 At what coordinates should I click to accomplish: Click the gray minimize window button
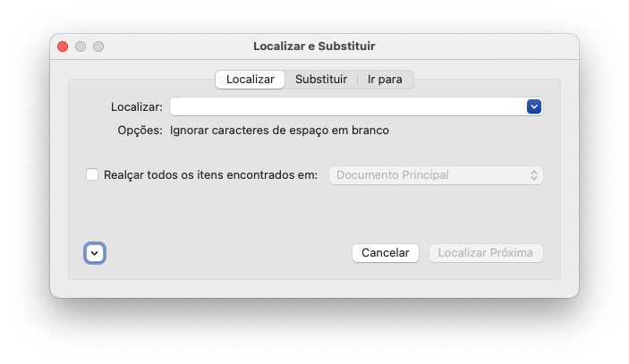(x=81, y=46)
